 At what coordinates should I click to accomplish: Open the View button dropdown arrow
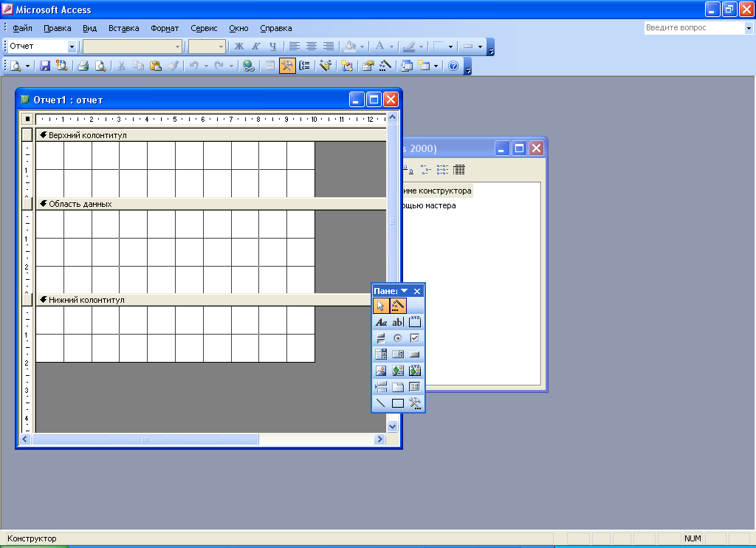coord(27,66)
